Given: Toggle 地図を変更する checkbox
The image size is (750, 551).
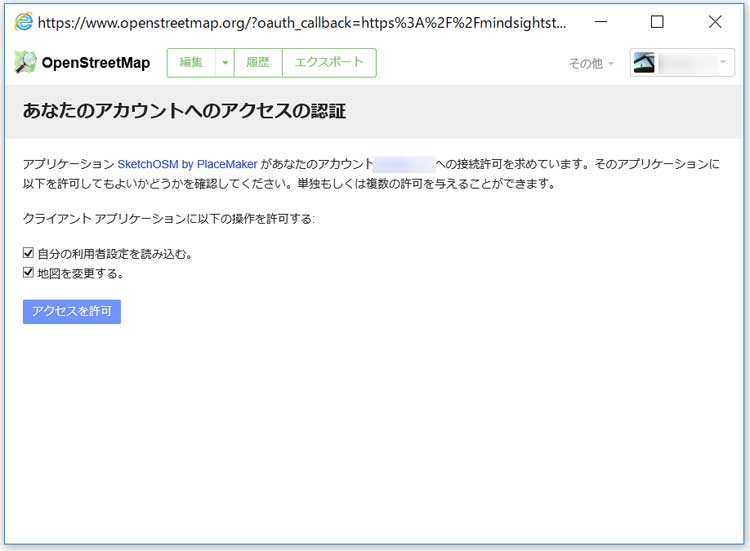Looking at the screenshot, I should click(x=28, y=273).
